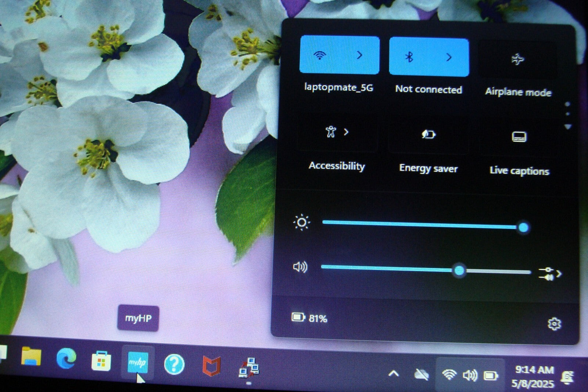
Task: Enable Live captions
Action: 519,137
